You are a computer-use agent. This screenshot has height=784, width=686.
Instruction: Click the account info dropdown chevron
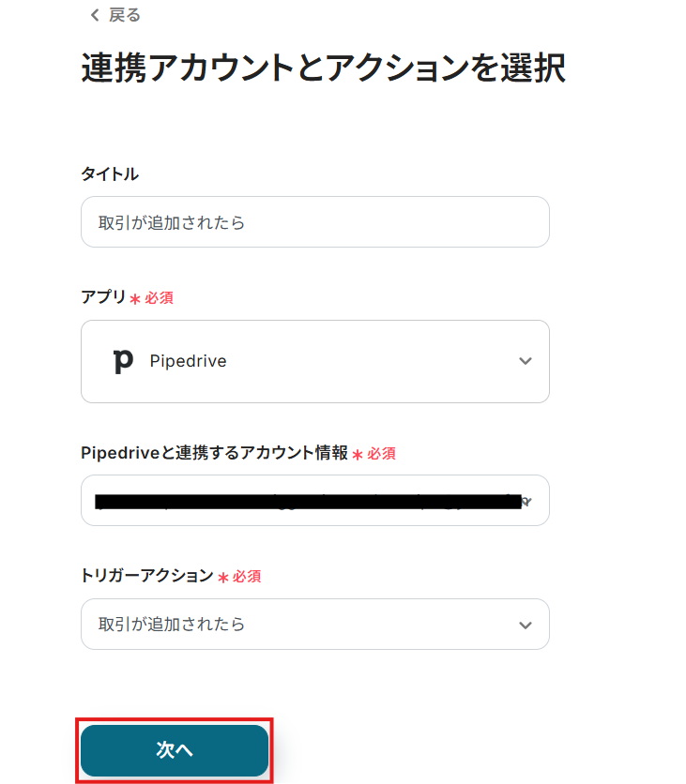[527, 501]
